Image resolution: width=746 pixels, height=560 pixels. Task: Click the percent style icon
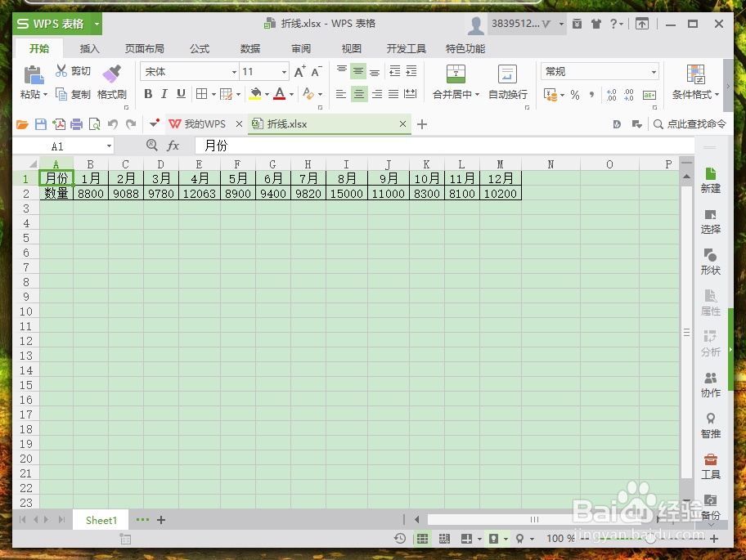(575, 95)
